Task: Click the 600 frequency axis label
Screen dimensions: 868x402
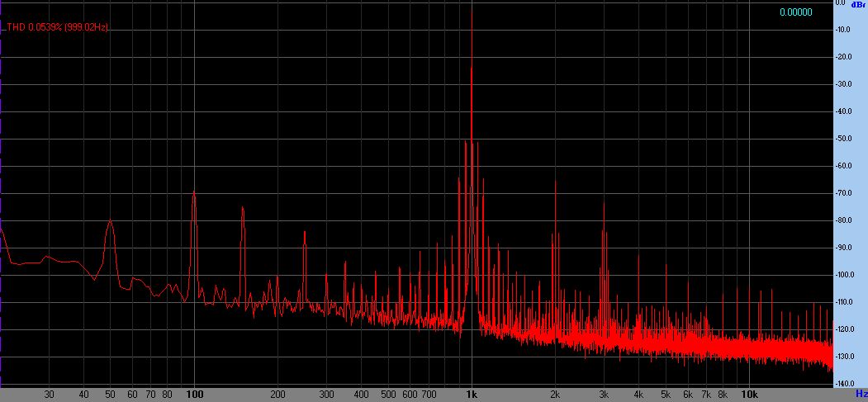Action: pyautogui.click(x=410, y=395)
